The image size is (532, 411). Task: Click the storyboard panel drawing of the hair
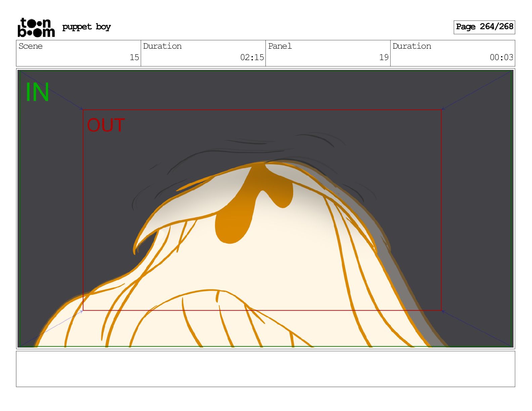pos(265,209)
